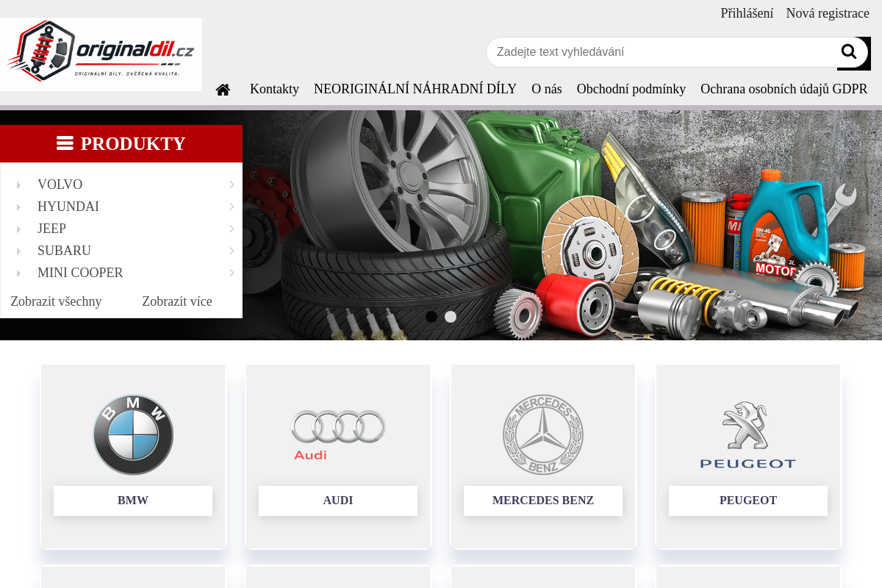The height and width of the screenshot is (588, 882).
Task: Click the home icon in navigation
Action: tap(223, 90)
